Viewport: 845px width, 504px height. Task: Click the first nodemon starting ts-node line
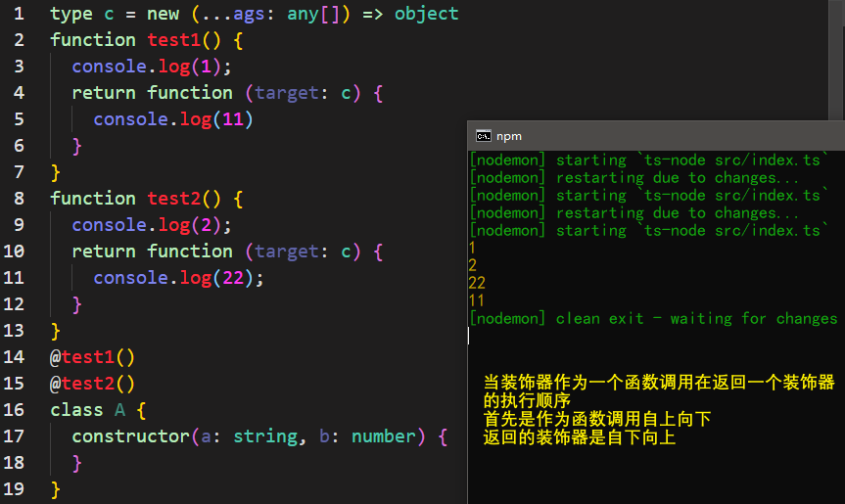click(649, 160)
